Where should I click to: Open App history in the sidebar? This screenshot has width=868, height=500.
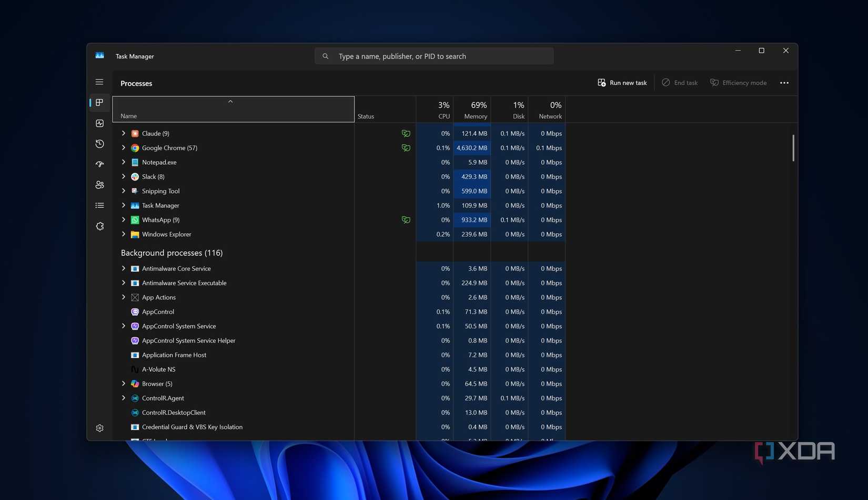(99, 144)
